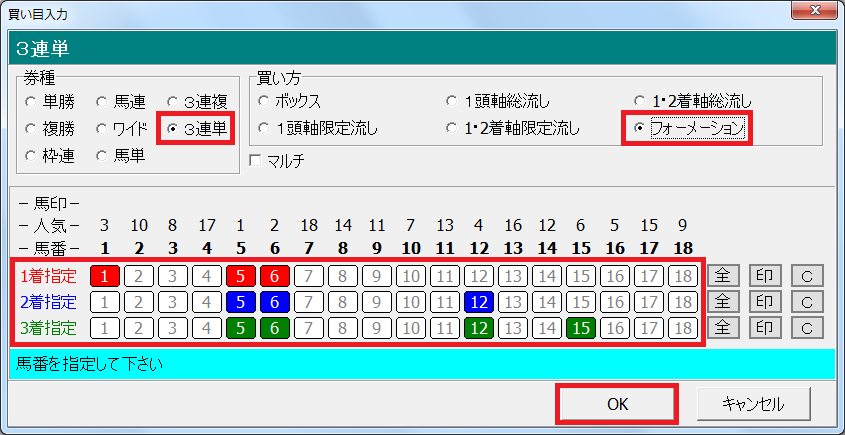This screenshot has width=845, height=435.
Task: Toggle horse 14 in 1着指定 row
Action: click(546, 277)
